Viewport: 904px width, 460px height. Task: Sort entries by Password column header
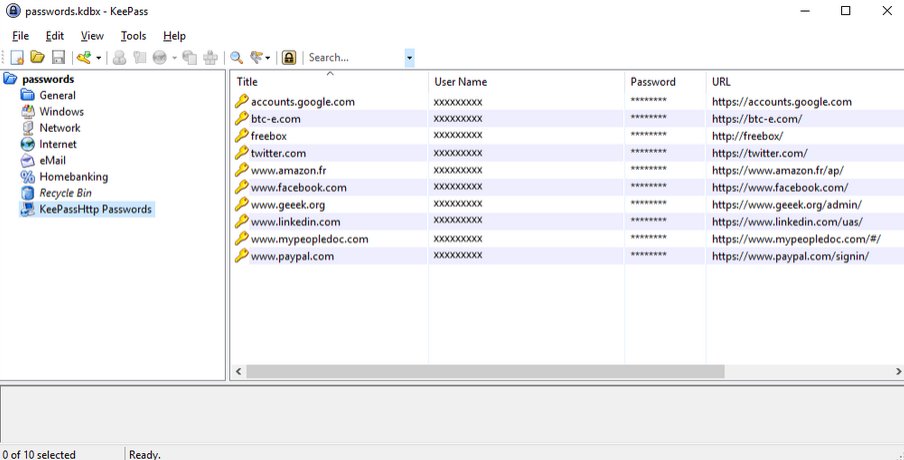(x=665, y=81)
